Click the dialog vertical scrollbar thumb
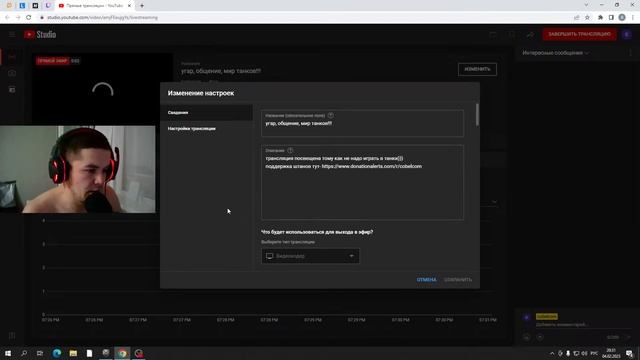Viewport: 640px width, 360px height. [x=477, y=114]
